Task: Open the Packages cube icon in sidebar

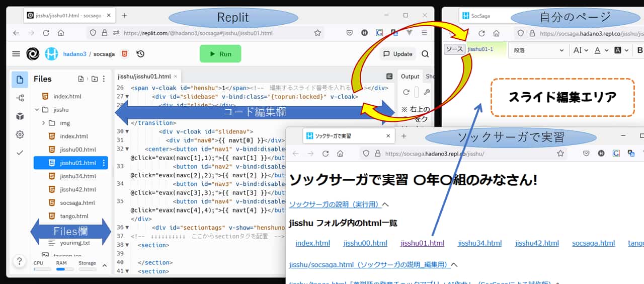Action: [x=20, y=116]
